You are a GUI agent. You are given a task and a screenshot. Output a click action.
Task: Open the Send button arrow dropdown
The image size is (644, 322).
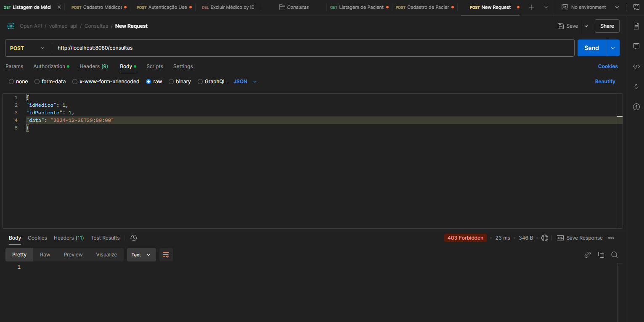coord(612,48)
